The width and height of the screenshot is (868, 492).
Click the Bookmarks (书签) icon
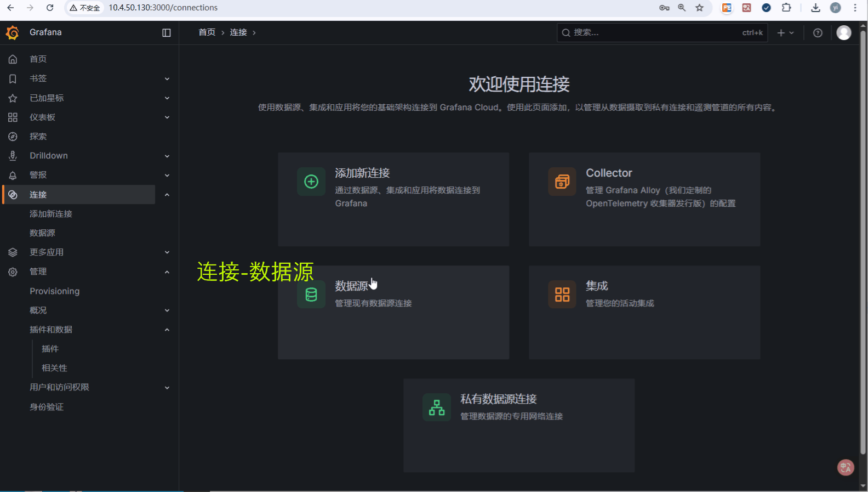pos(13,78)
